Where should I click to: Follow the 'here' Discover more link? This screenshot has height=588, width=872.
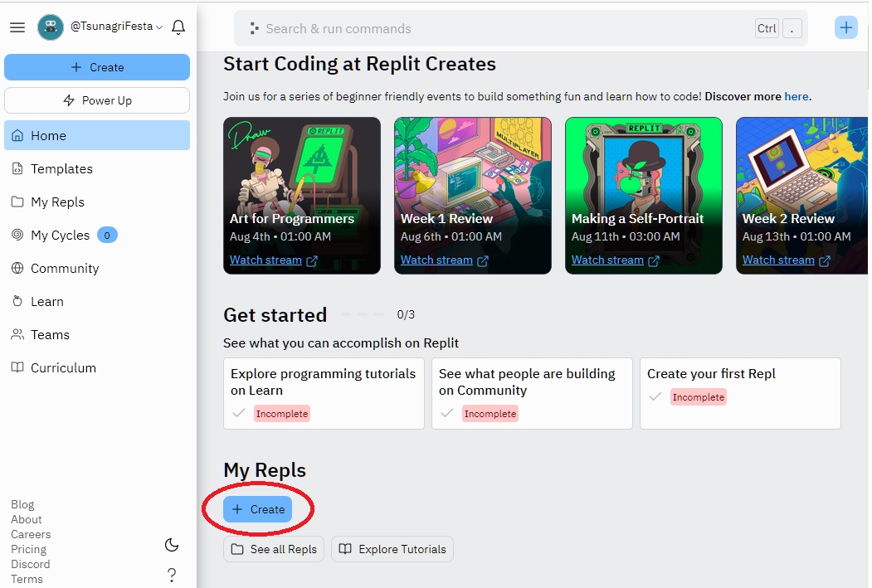tap(796, 97)
